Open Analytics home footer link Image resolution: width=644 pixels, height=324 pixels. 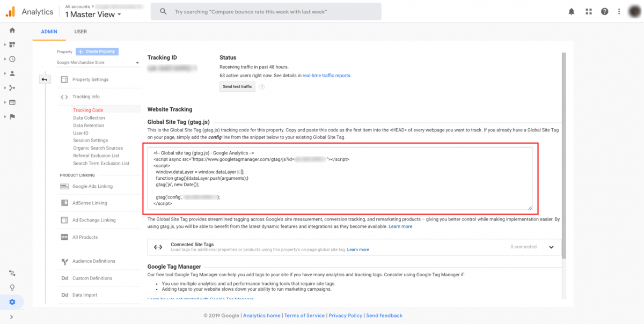coord(261,315)
